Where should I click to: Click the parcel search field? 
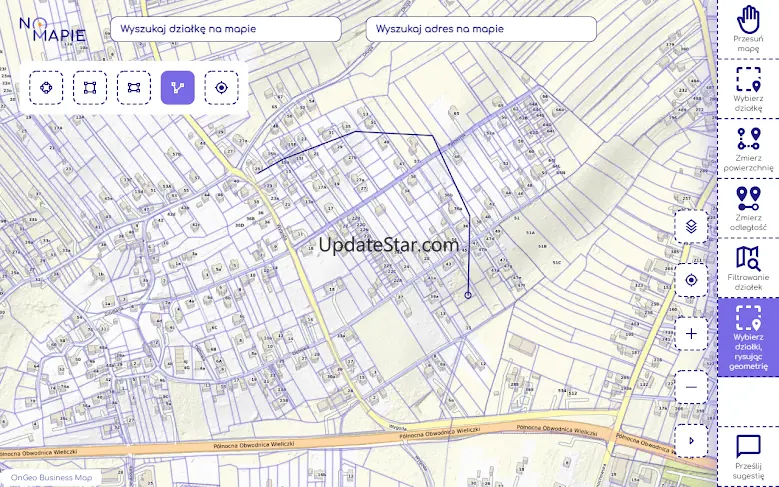point(226,29)
